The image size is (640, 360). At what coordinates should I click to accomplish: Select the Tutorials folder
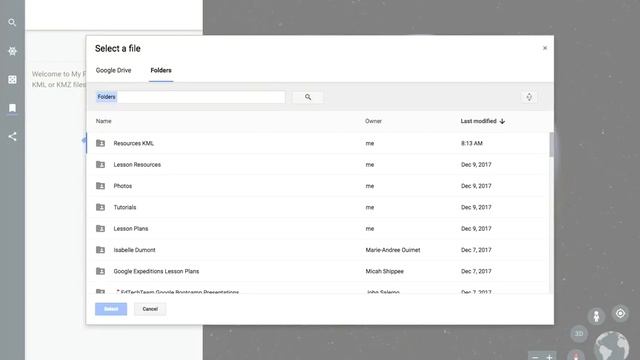coord(318,207)
